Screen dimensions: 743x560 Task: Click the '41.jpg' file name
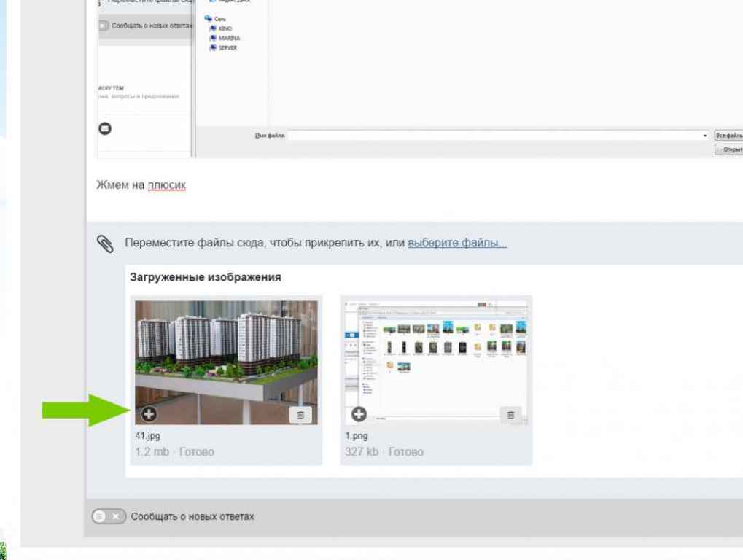coord(148,436)
